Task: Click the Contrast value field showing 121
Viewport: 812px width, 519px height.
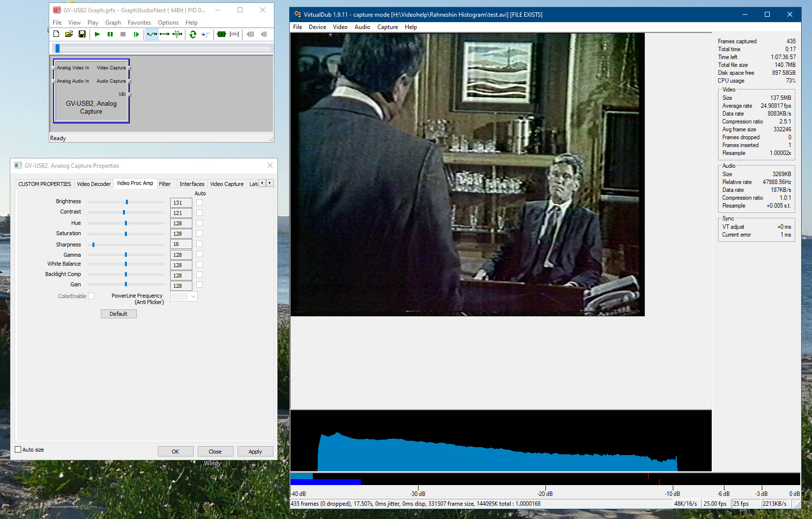Action: [181, 213]
